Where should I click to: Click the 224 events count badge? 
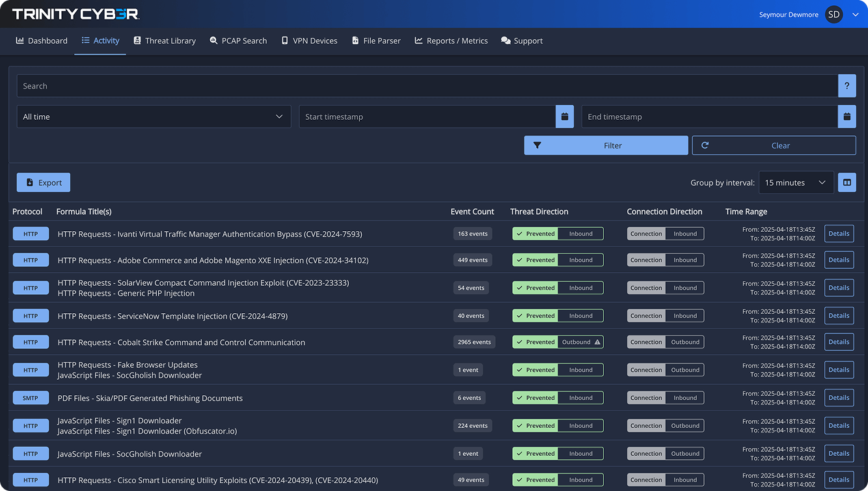tap(472, 426)
